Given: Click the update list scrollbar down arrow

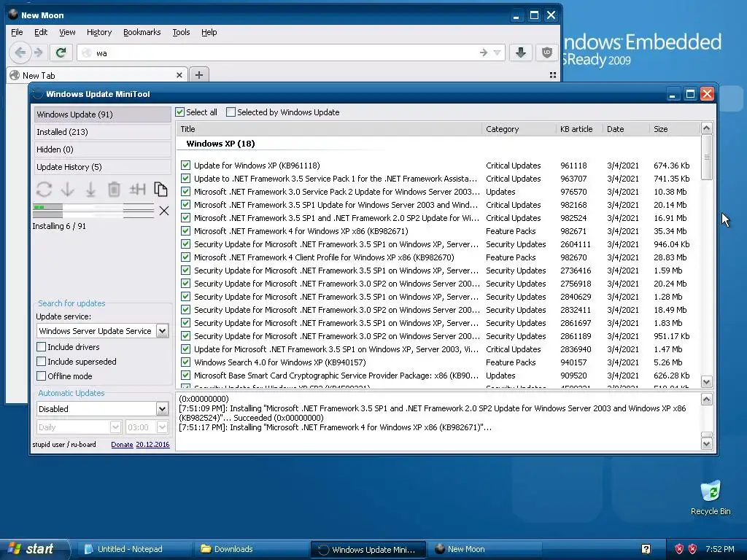Looking at the screenshot, I should click(x=706, y=382).
